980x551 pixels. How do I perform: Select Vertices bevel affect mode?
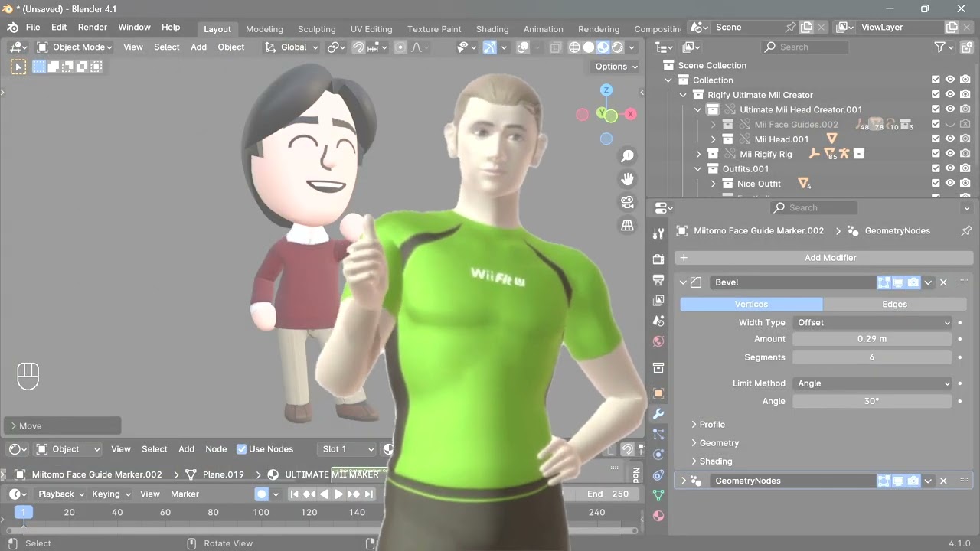point(751,305)
